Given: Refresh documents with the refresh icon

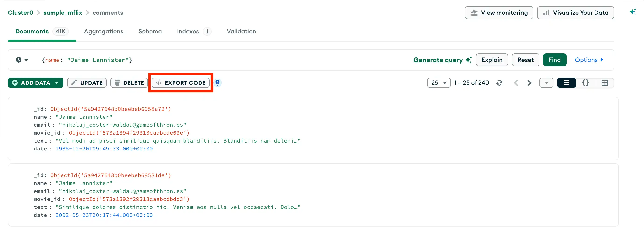Looking at the screenshot, I should pyautogui.click(x=500, y=82).
